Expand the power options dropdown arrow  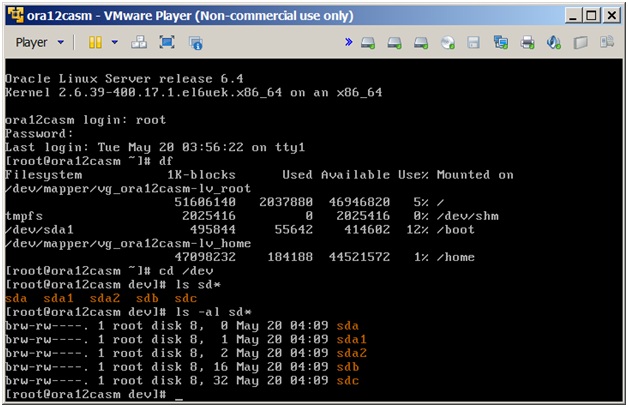pyautogui.click(x=115, y=42)
